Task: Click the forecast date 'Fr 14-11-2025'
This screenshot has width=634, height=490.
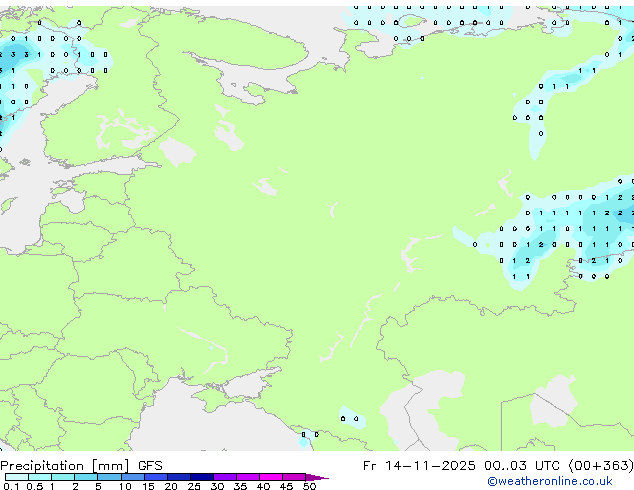Action: 419,466
